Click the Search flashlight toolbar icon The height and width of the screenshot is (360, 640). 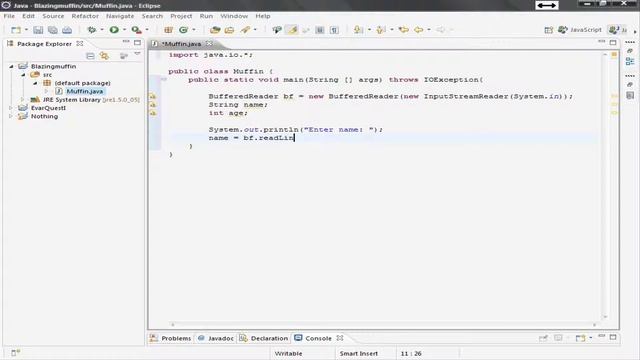point(245,30)
